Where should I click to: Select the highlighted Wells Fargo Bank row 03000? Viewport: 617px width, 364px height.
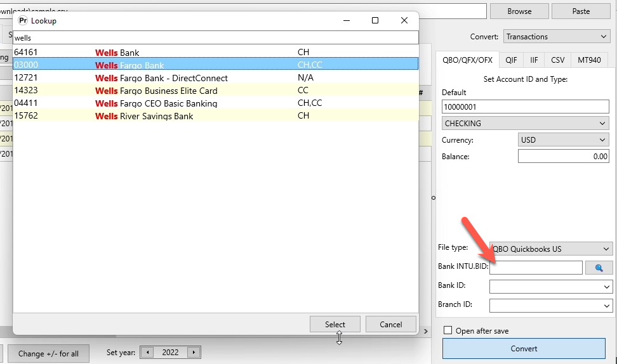pyautogui.click(x=216, y=65)
